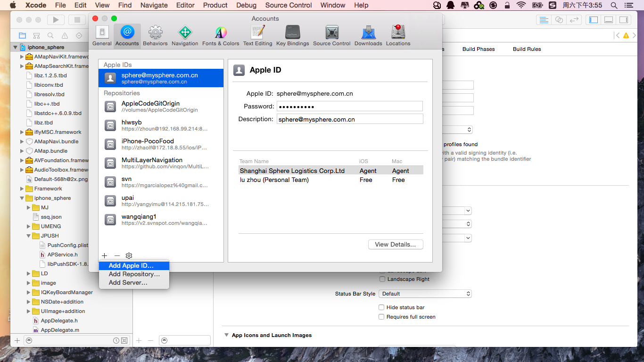Open the Locations preferences pane
The image size is (644, 362).
pyautogui.click(x=398, y=36)
